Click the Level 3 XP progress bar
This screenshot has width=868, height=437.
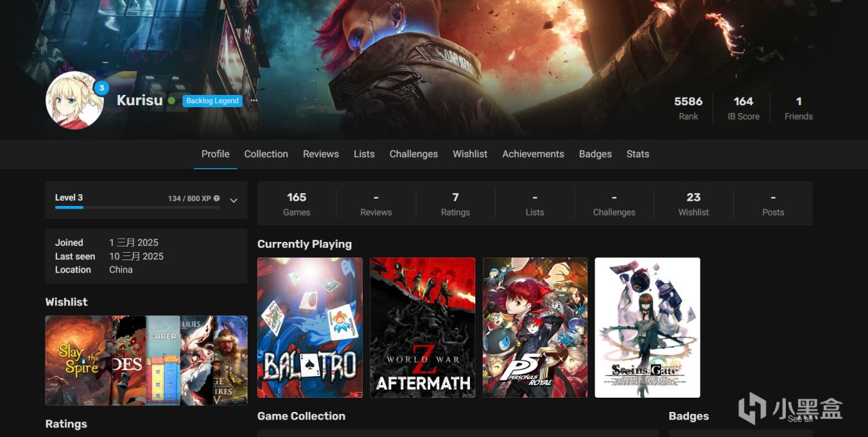(x=137, y=207)
